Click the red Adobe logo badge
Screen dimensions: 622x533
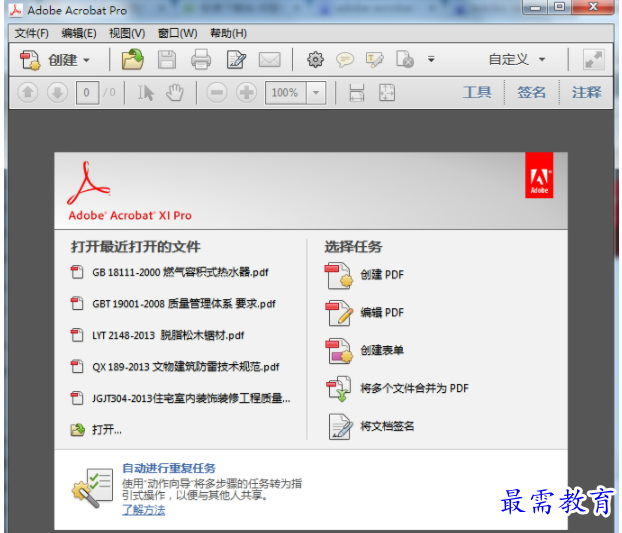click(x=539, y=175)
